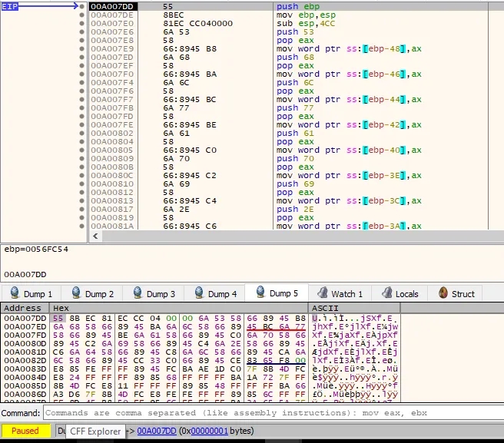Click the EIP register arrow label
504x443 pixels.
pos(11,6)
